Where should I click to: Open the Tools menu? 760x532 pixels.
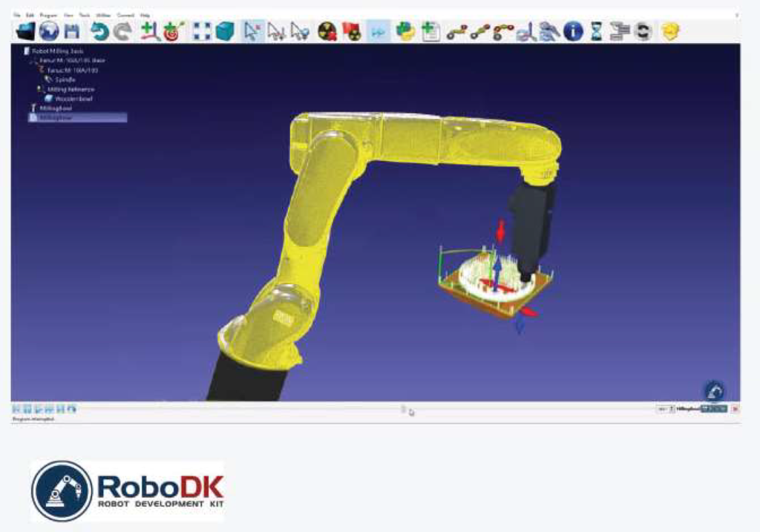tap(85, 16)
